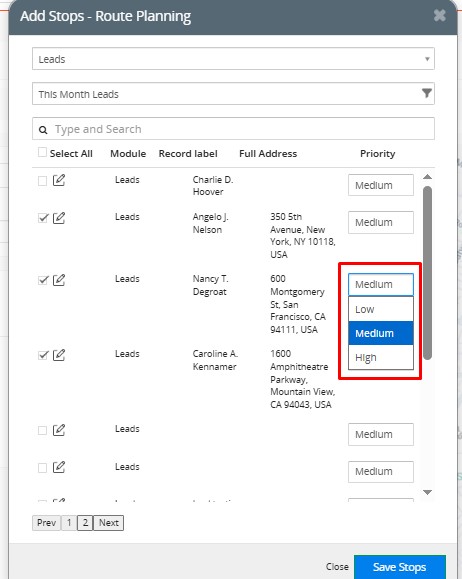462x579 pixels.
Task: Click the address 1600 Amphitheatre Parkway
Action: point(302,379)
